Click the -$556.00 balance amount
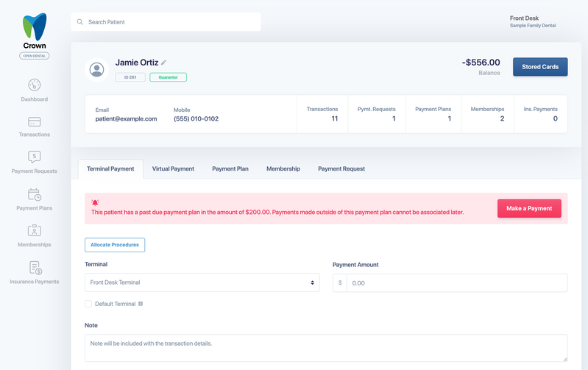The height and width of the screenshot is (370, 588). (x=481, y=63)
